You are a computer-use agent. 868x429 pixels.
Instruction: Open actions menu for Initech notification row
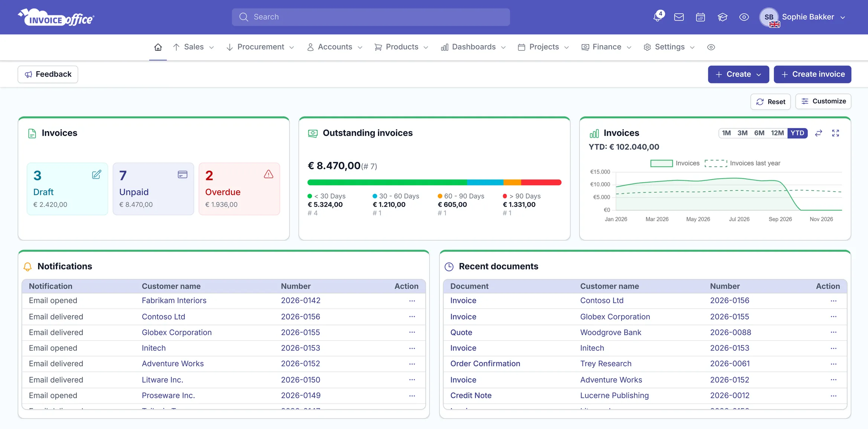click(412, 348)
